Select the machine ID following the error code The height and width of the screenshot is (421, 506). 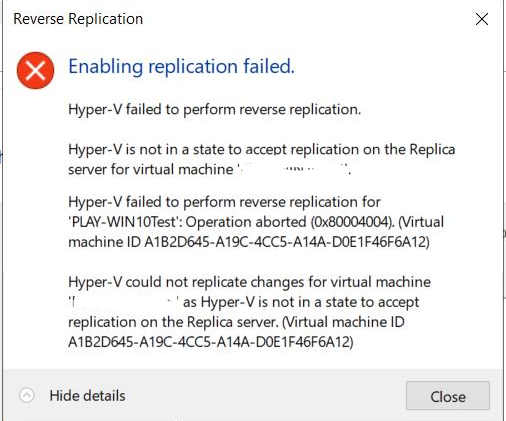click(x=287, y=242)
